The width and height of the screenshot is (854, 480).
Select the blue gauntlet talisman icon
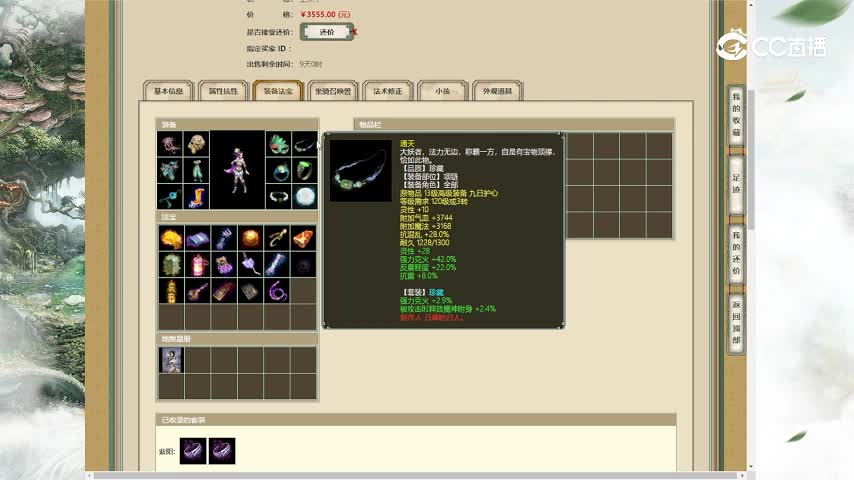(x=224, y=238)
